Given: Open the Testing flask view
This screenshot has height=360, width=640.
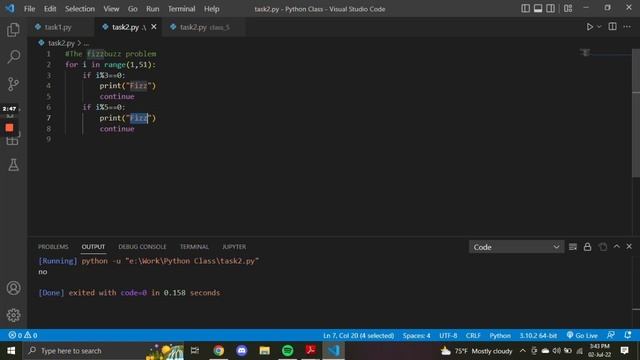Looking at the screenshot, I should click(13, 165).
